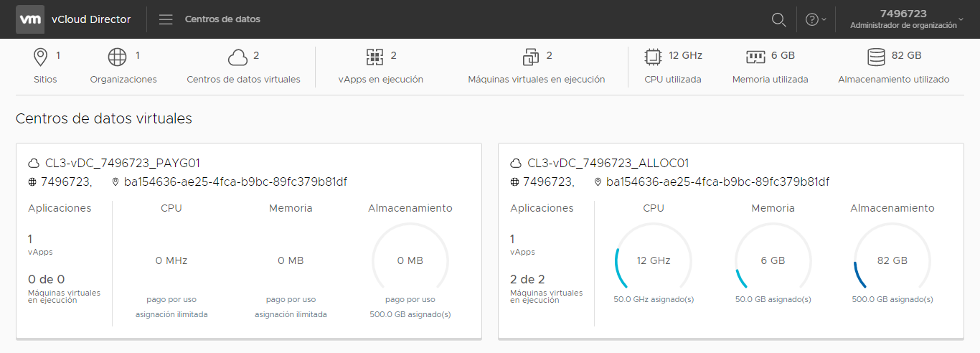980x353 pixels.
Task: Click the '7496723,' organization name in PAYG01 card
Action: 67,182
